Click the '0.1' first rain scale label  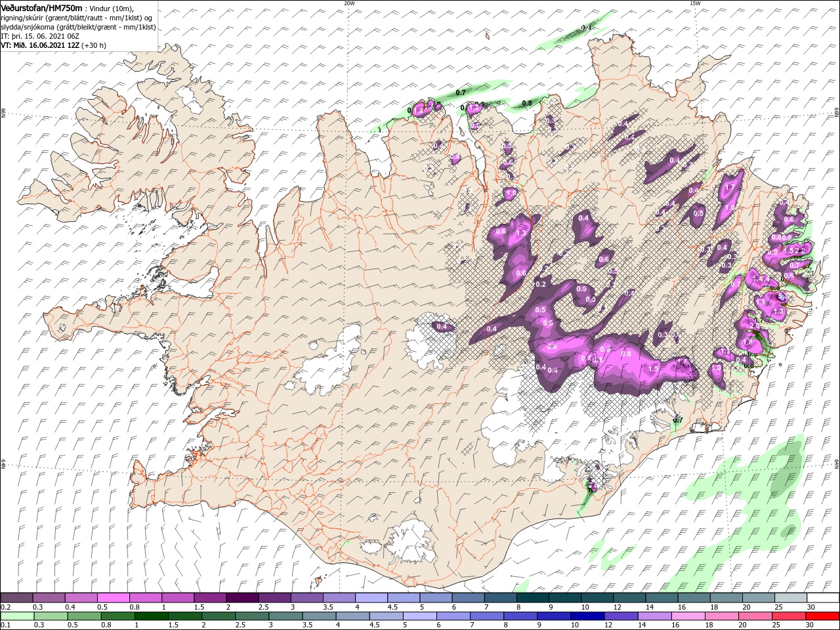[5, 625]
